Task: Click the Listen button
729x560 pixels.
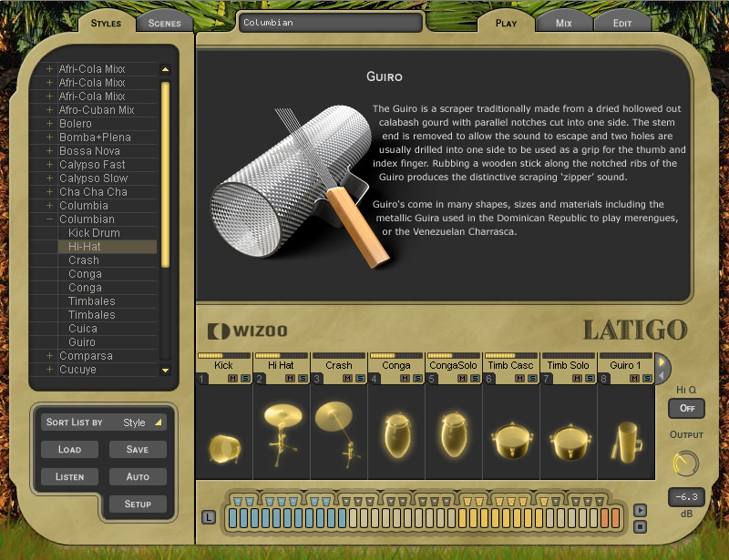Action: (x=70, y=477)
